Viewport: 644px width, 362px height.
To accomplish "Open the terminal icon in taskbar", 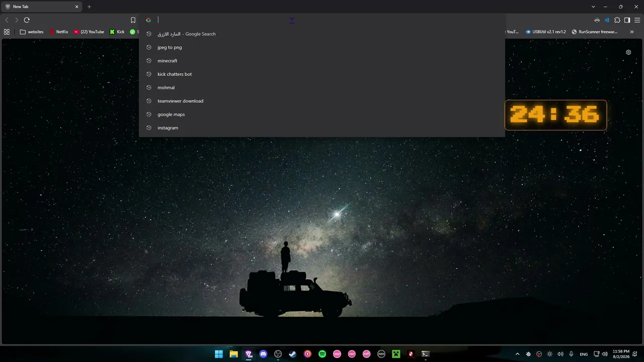I will pos(425,354).
